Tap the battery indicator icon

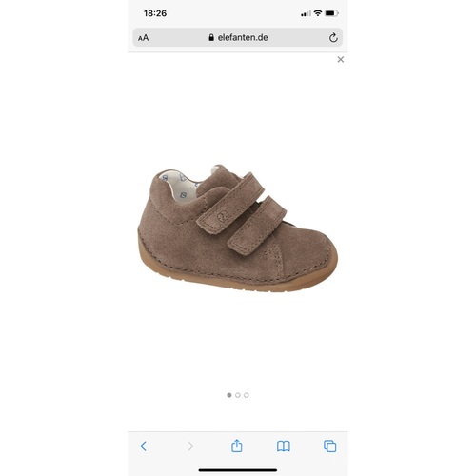[331, 13]
